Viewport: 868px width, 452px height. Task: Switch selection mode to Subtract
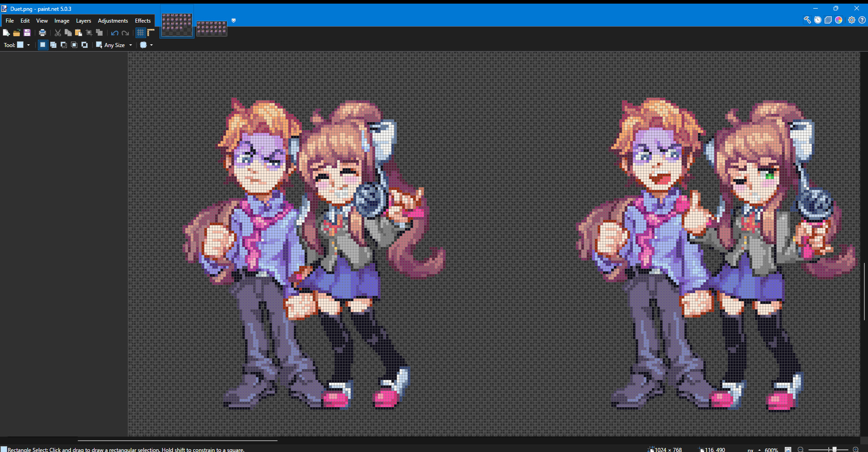[x=64, y=45]
